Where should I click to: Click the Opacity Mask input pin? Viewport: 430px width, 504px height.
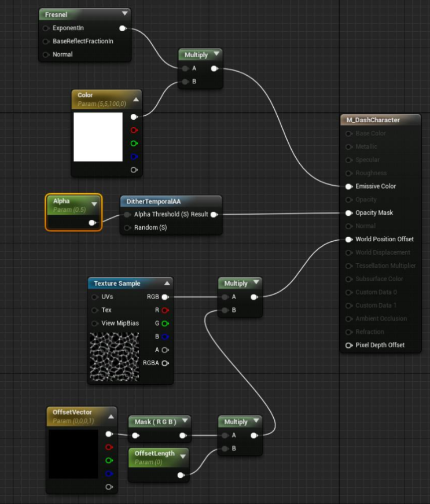348,213
